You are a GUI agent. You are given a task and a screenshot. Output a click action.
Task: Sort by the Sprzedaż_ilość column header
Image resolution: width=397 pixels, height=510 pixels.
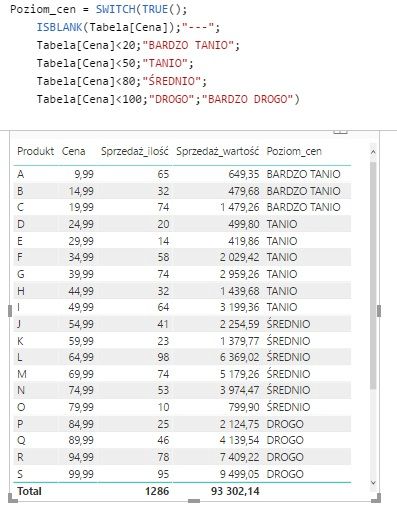[x=135, y=151]
